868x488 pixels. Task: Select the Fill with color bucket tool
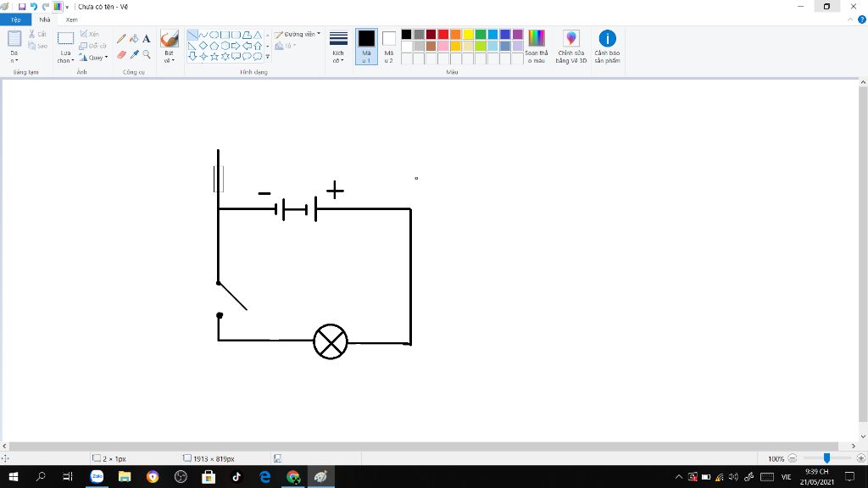(x=134, y=39)
